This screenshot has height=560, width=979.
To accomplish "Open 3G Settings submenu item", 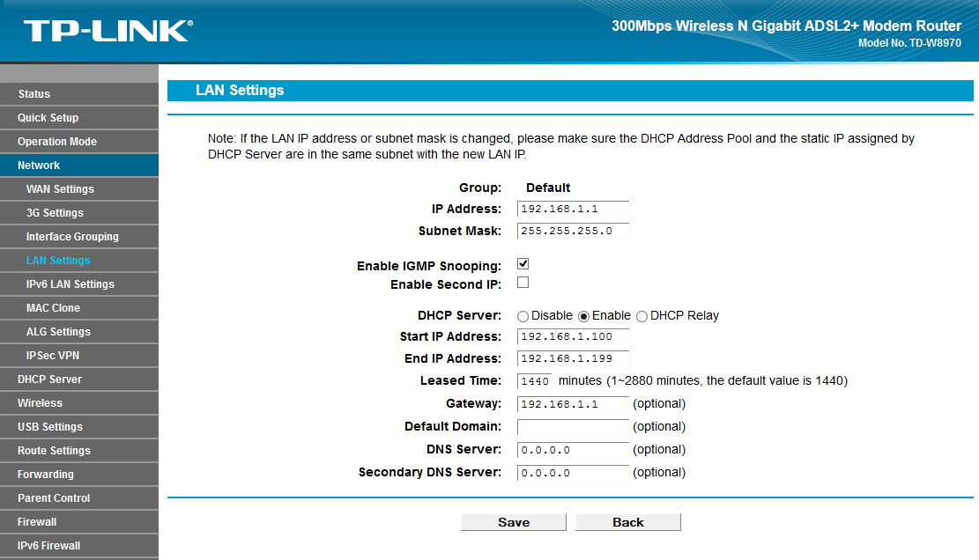I will point(79,213).
